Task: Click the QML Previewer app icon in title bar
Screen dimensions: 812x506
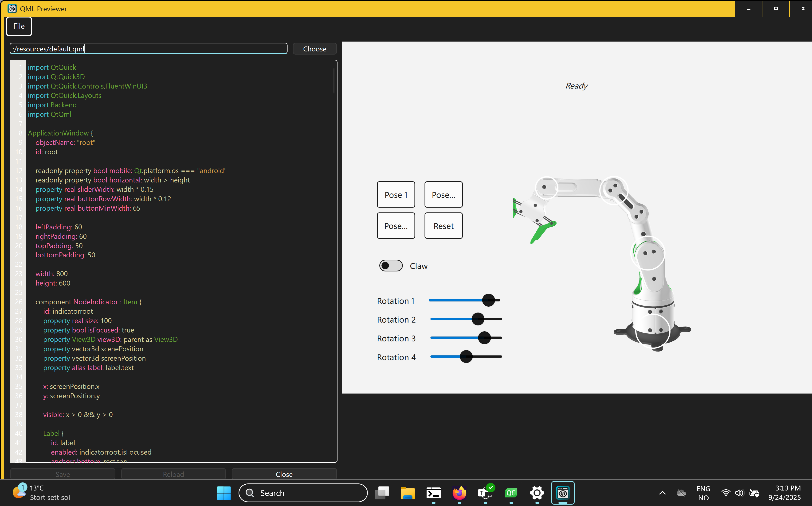Action: 12,9
